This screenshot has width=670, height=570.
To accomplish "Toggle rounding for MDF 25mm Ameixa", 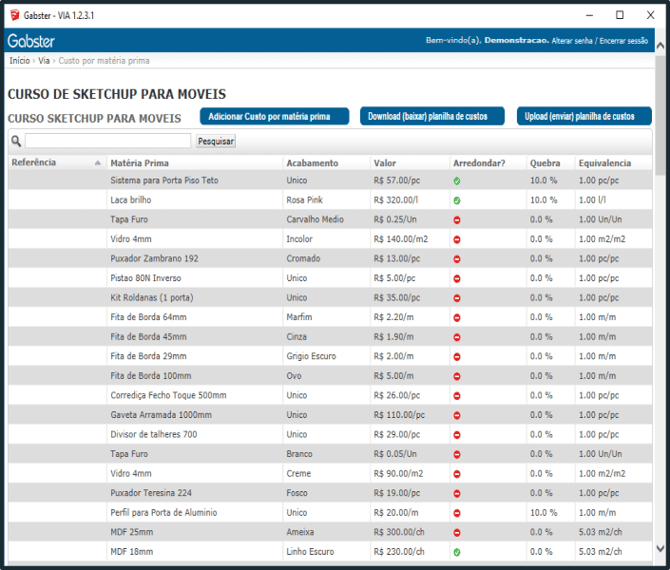I will pyautogui.click(x=457, y=532).
